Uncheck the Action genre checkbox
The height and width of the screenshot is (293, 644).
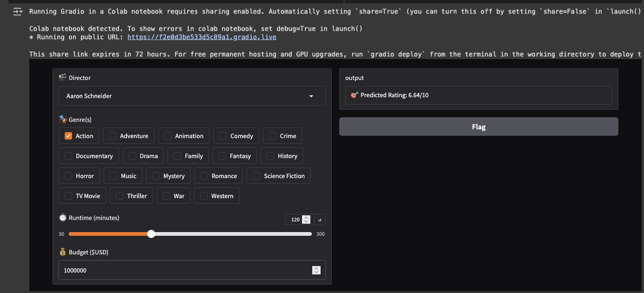coord(68,136)
